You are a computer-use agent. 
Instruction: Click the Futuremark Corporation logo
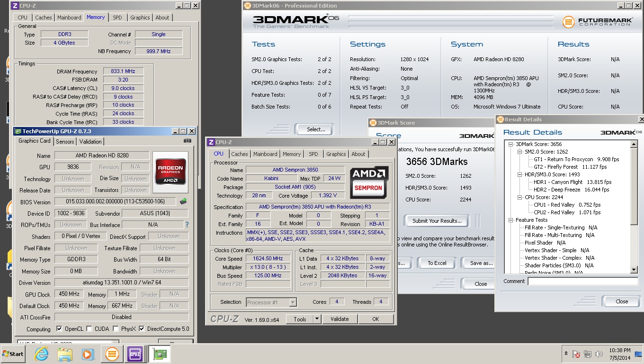[x=597, y=22]
